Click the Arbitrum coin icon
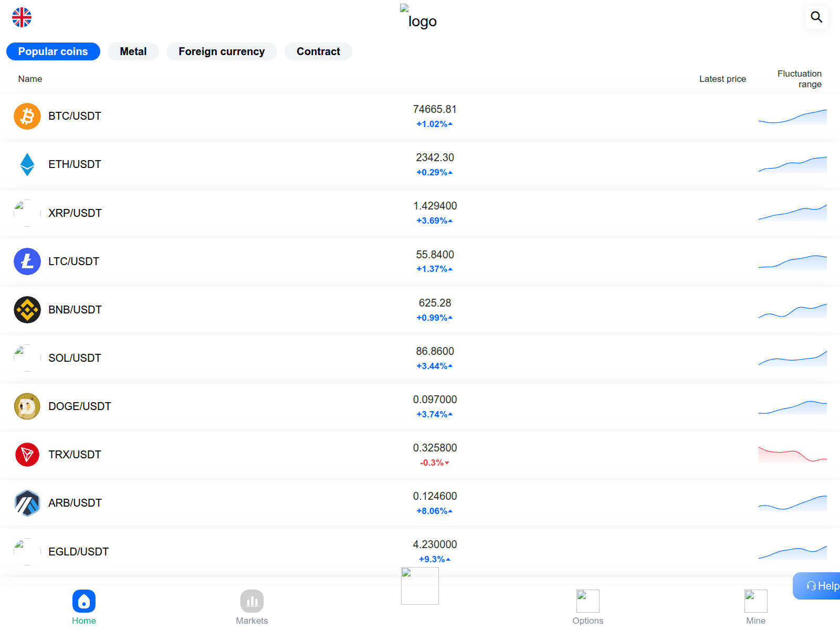840x630 pixels. click(27, 503)
